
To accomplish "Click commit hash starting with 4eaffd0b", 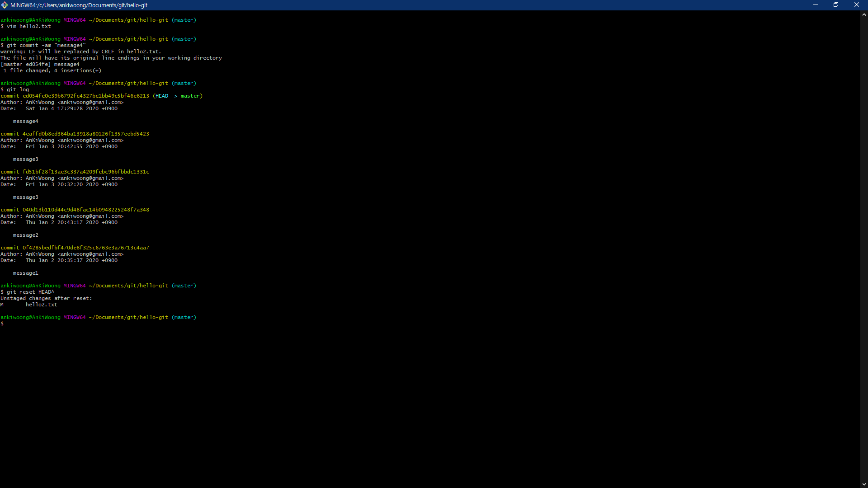I will point(86,134).
